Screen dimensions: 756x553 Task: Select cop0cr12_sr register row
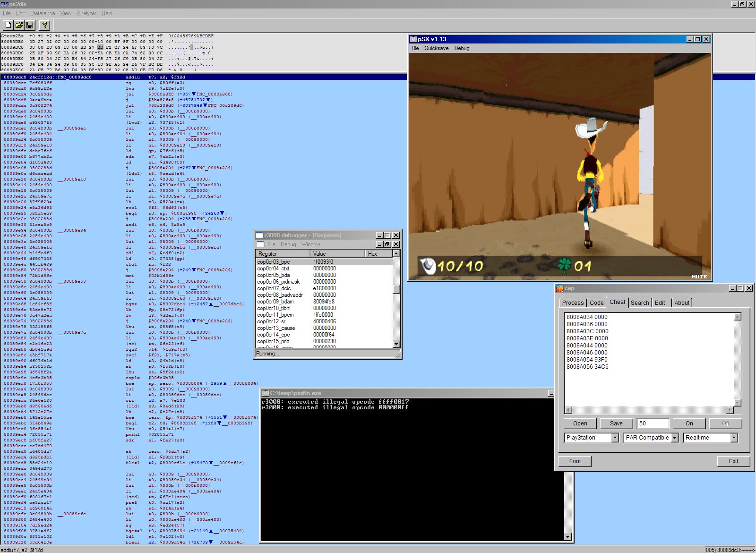[324, 321]
